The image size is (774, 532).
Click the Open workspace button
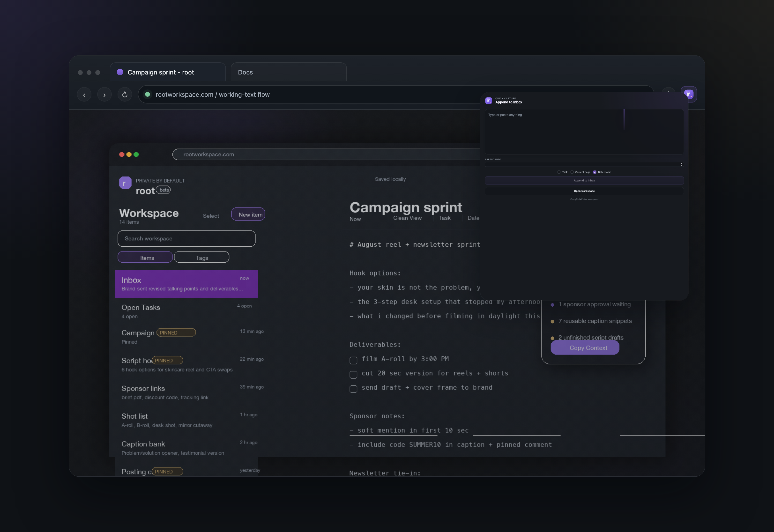pyautogui.click(x=584, y=191)
